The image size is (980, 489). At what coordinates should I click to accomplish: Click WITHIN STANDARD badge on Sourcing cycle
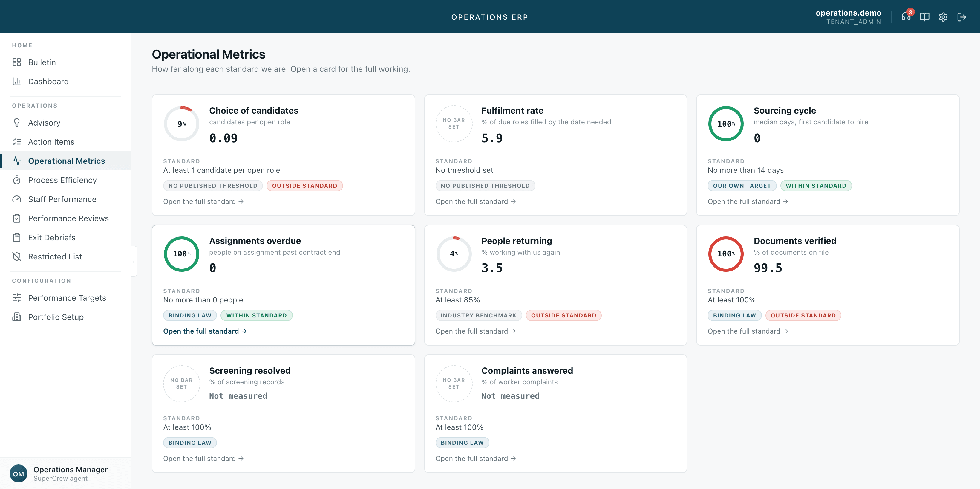click(x=816, y=186)
